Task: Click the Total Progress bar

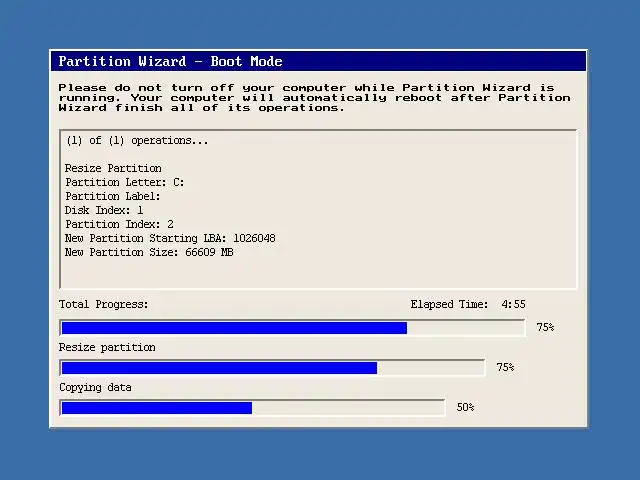Action: click(292, 328)
